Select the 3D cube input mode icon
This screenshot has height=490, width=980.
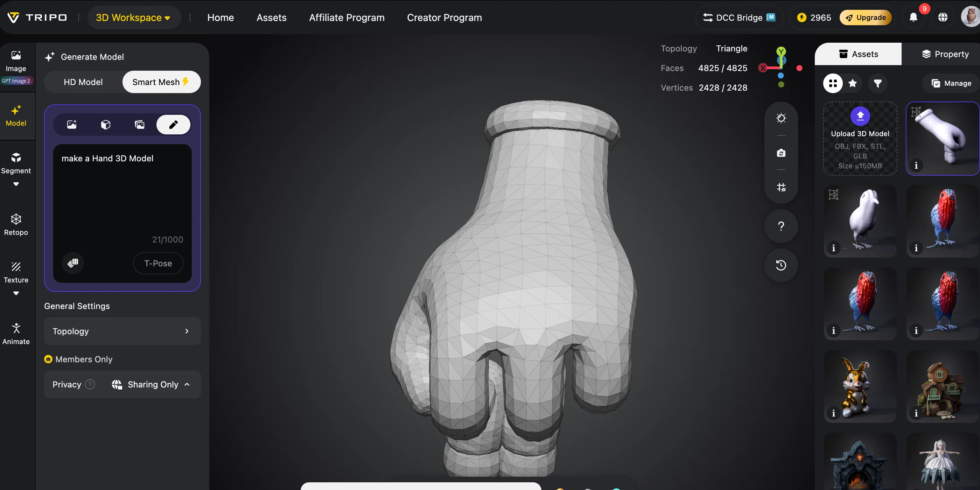click(106, 124)
